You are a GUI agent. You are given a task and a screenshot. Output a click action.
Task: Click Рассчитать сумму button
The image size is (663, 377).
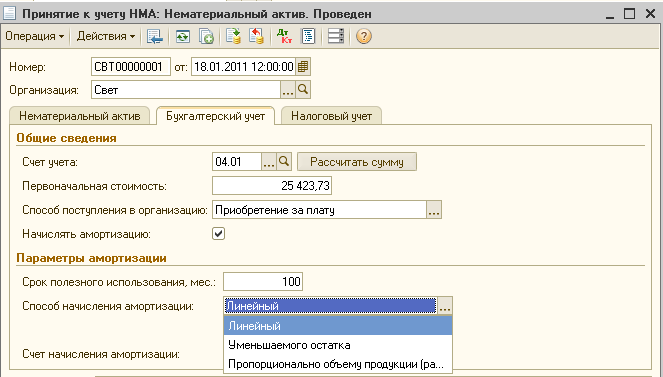coord(357,162)
